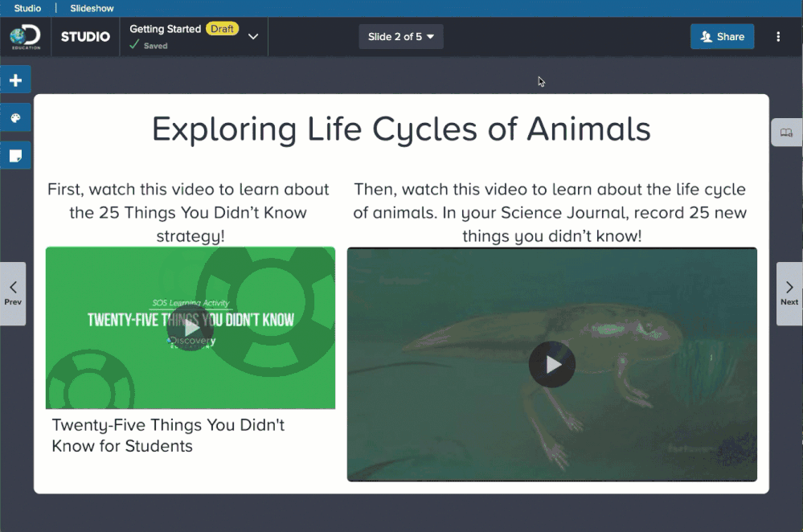Toggle the Draft status badge

pos(223,28)
